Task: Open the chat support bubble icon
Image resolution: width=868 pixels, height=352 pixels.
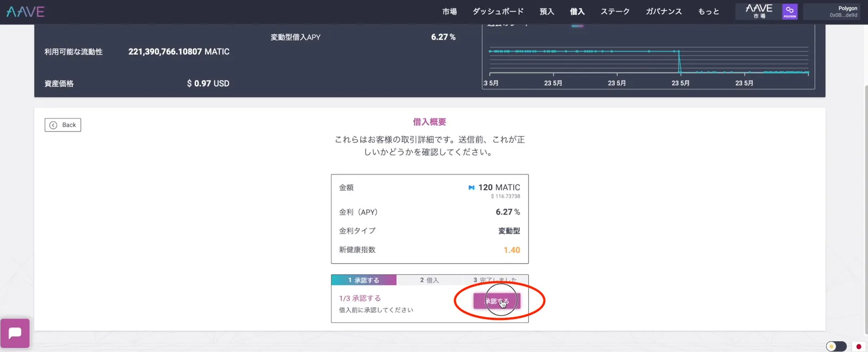Action: tap(15, 333)
